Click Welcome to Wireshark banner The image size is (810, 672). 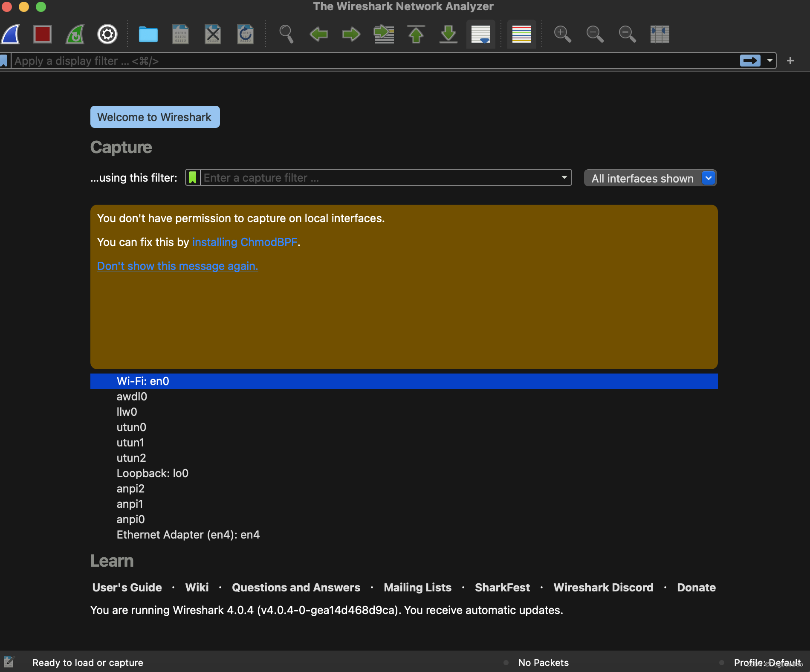pos(155,117)
